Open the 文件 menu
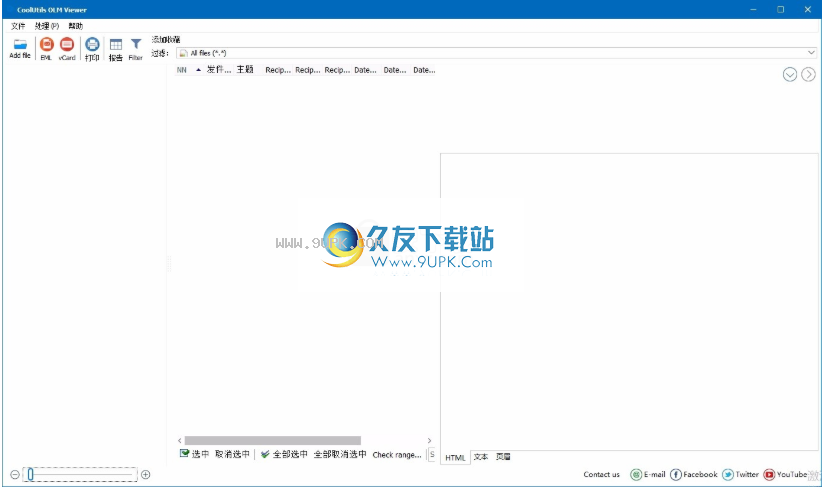The image size is (823, 491). [18, 26]
